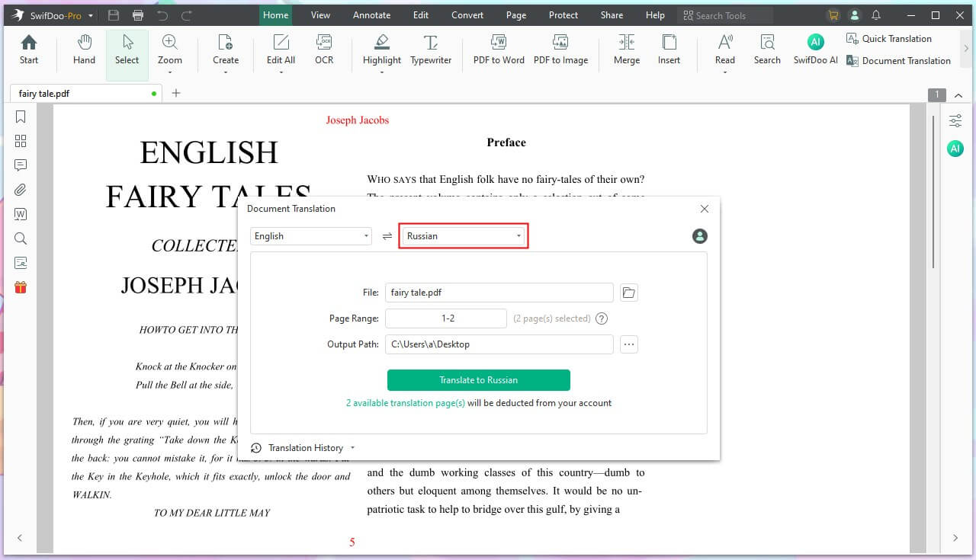976x560 pixels.
Task: Switch to the Convert tab
Action: (467, 15)
